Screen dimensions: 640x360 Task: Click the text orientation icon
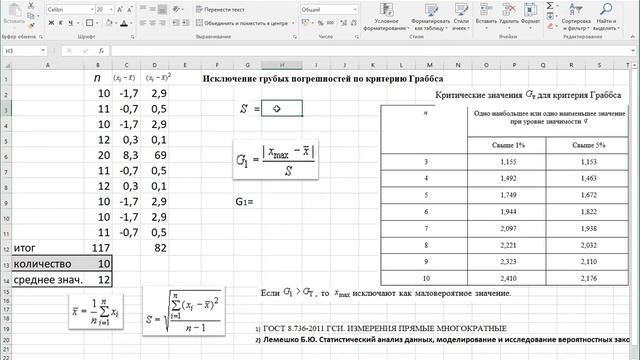[x=176, y=9]
